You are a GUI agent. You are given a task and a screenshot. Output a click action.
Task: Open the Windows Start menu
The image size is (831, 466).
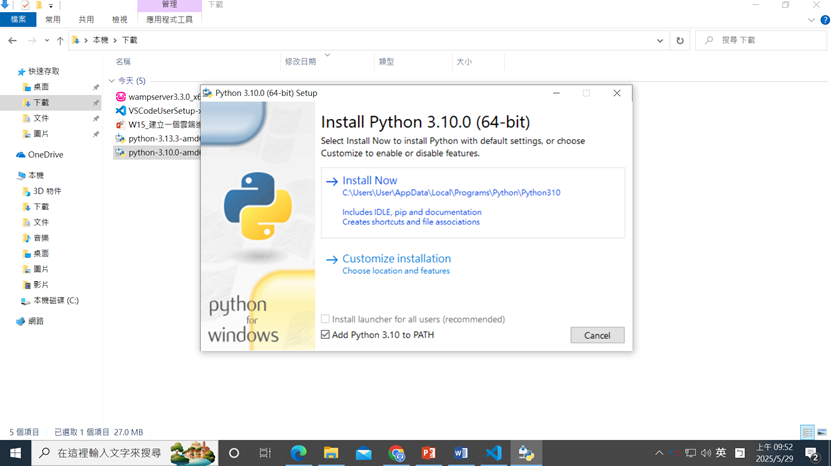click(x=15, y=453)
